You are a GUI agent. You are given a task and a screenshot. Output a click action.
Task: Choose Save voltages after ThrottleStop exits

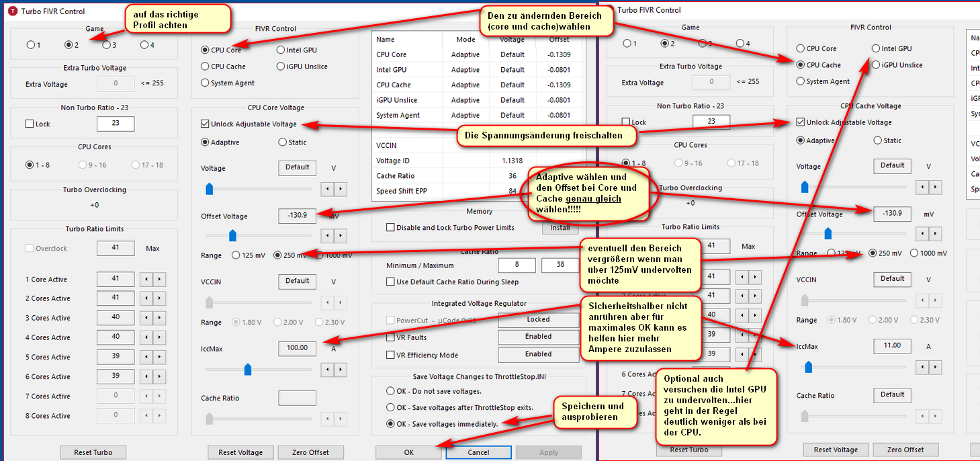click(391, 407)
